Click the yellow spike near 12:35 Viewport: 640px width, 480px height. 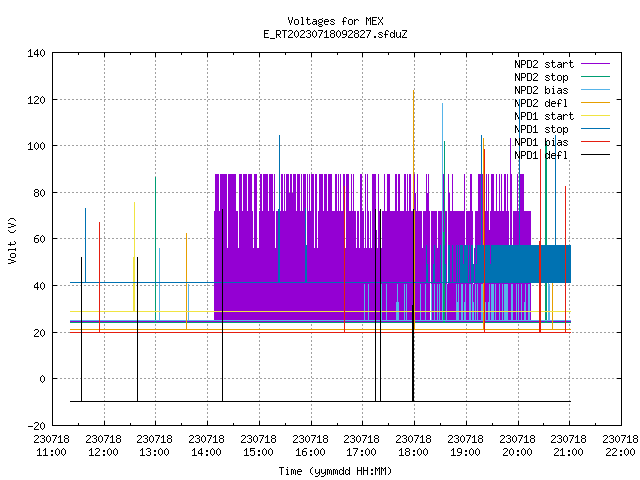[134, 257]
